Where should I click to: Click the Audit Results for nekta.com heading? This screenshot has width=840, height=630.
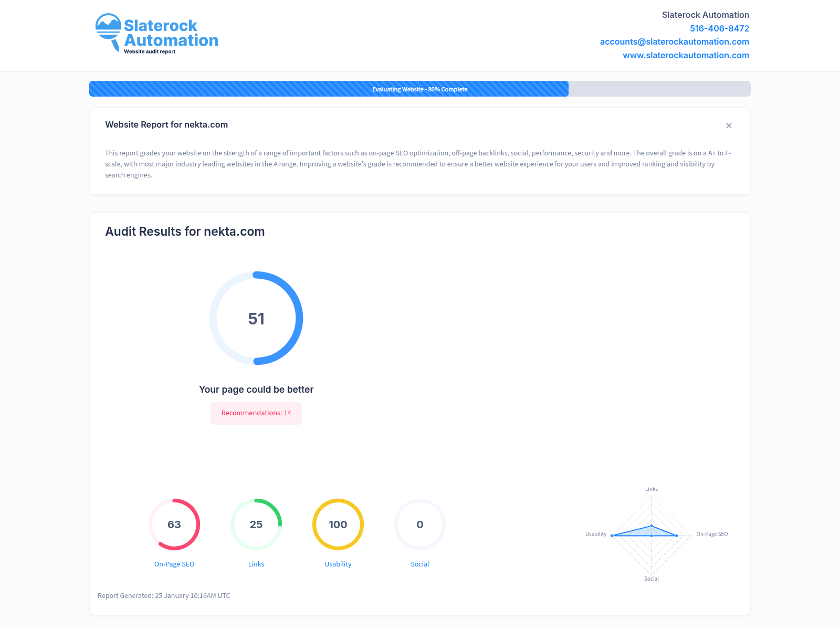(x=185, y=232)
